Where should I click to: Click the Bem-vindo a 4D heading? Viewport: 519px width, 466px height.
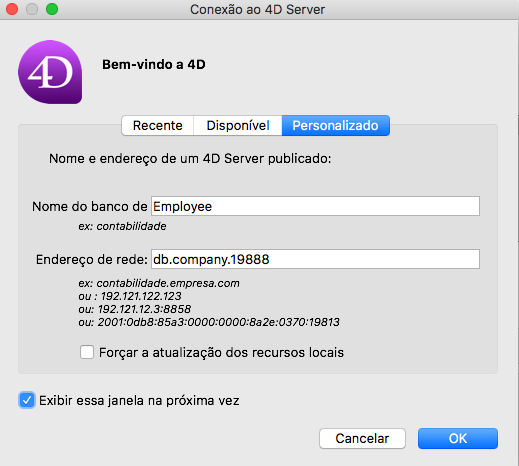pos(154,65)
